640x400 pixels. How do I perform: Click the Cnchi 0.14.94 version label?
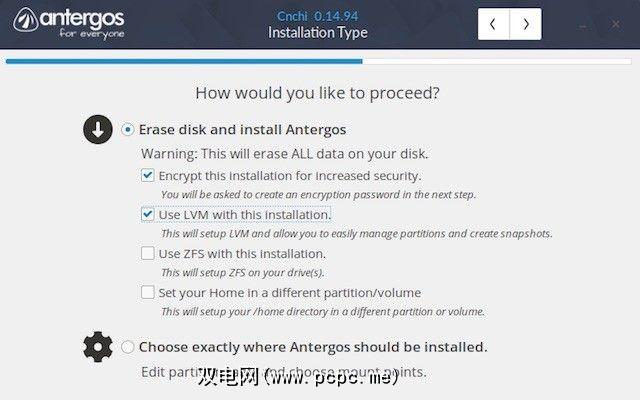pos(317,15)
